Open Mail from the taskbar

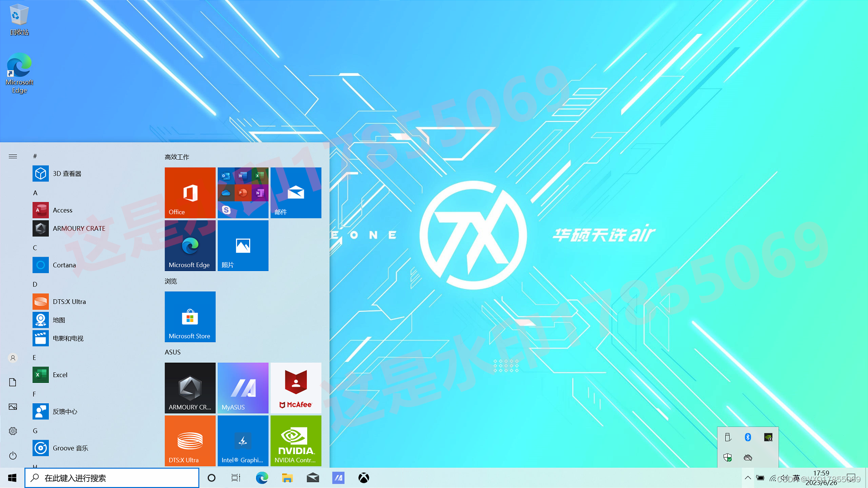[x=313, y=478]
